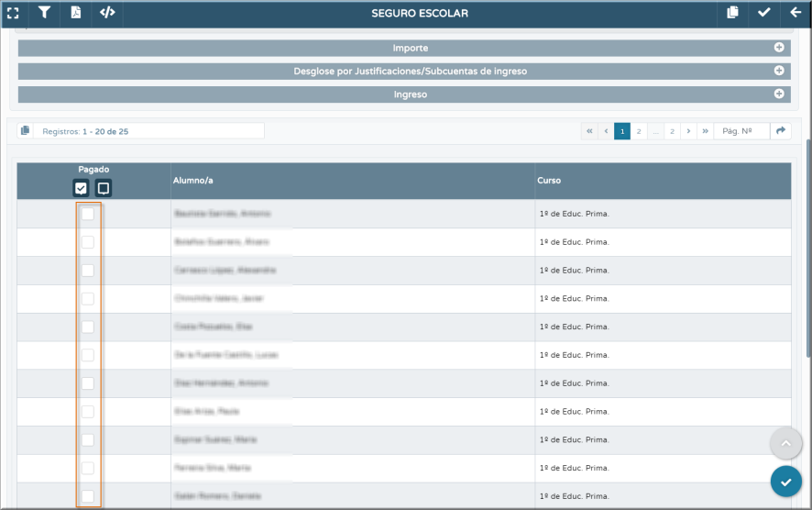The height and width of the screenshot is (510, 812).
Task: Open the filter funnel icon
Action: pos(45,13)
